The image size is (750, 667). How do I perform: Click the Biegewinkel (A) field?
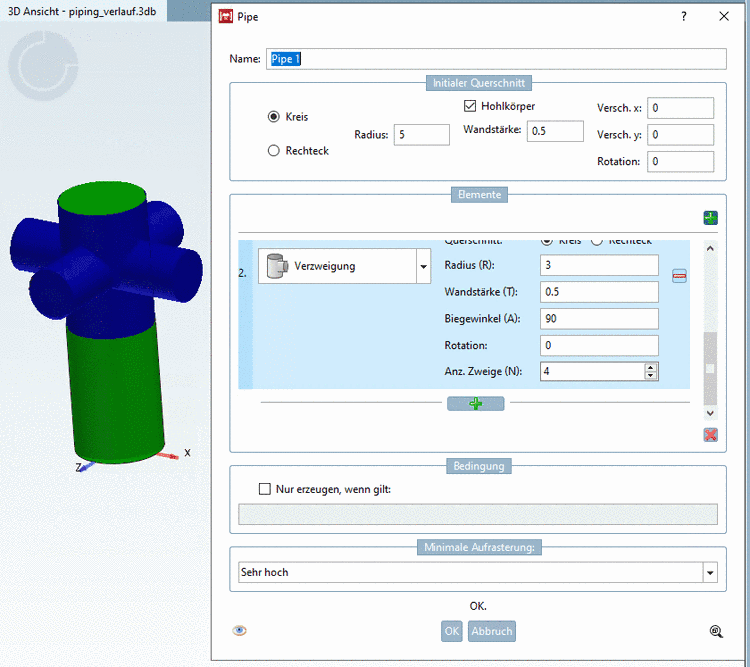click(599, 319)
